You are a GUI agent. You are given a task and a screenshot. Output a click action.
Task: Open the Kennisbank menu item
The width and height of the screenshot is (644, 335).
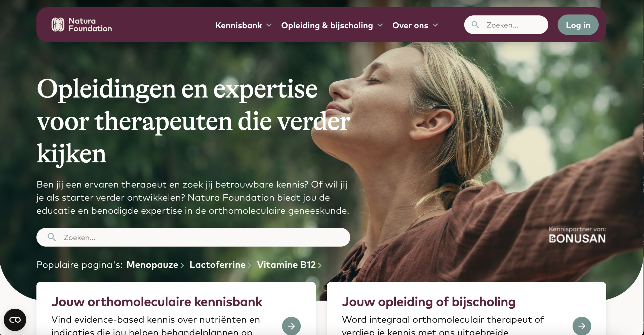coord(238,25)
